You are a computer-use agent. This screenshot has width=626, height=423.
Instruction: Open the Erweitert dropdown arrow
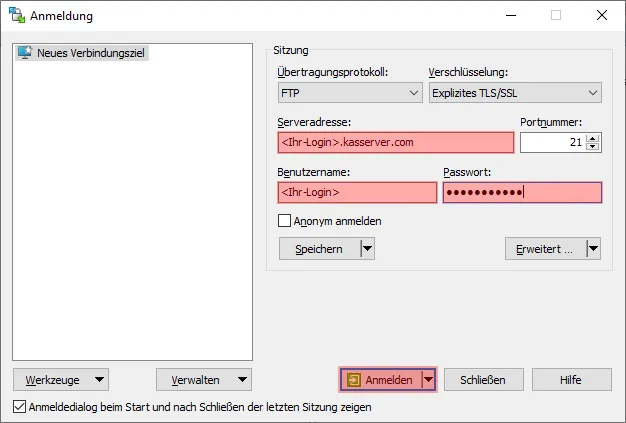[593, 249]
